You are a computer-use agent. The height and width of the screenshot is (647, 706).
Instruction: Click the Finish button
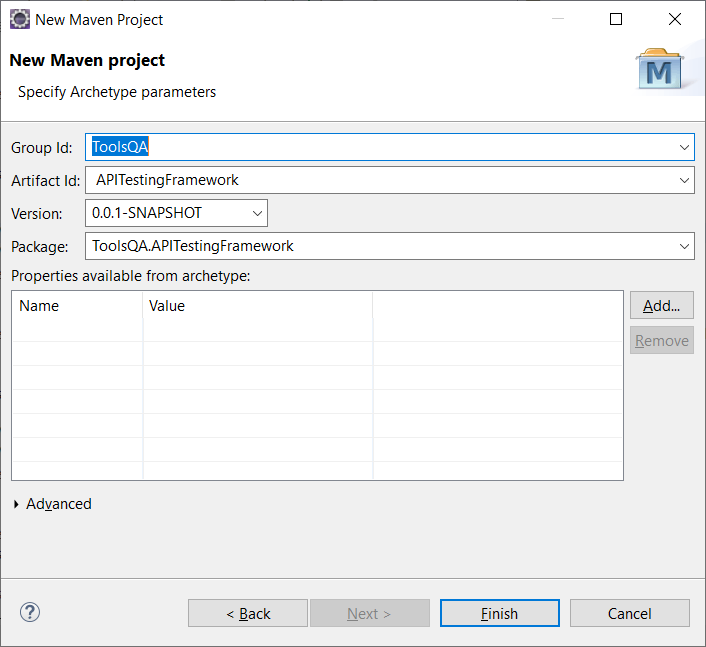point(500,613)
